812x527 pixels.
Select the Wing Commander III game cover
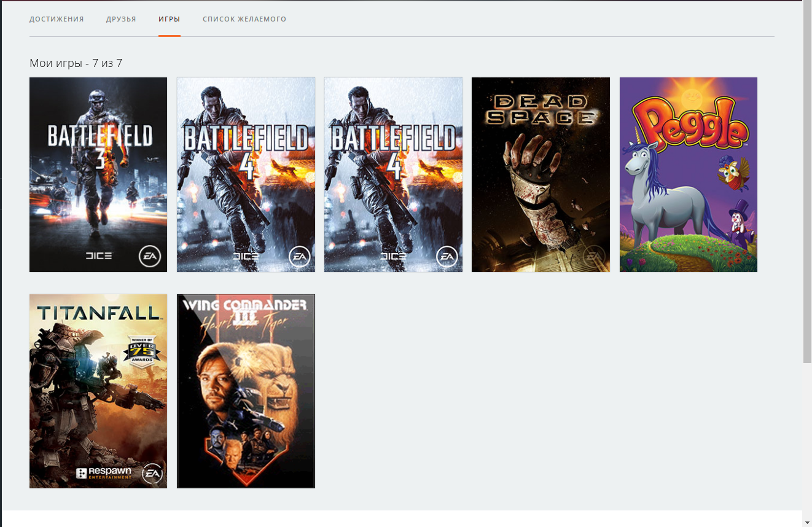[x=246, y=391]
